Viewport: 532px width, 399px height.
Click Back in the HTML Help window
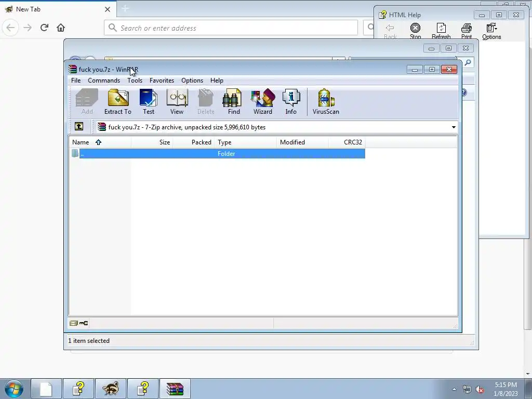pos(390,31)
